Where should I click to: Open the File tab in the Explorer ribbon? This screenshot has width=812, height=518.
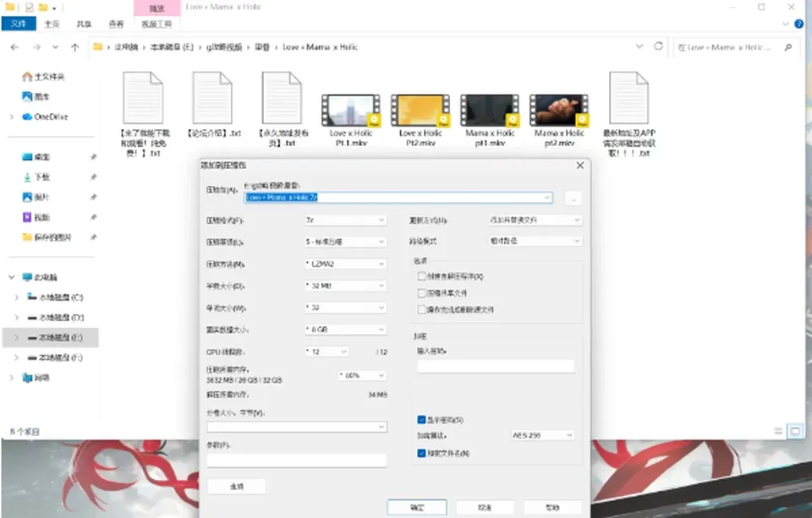pos(19,24)
